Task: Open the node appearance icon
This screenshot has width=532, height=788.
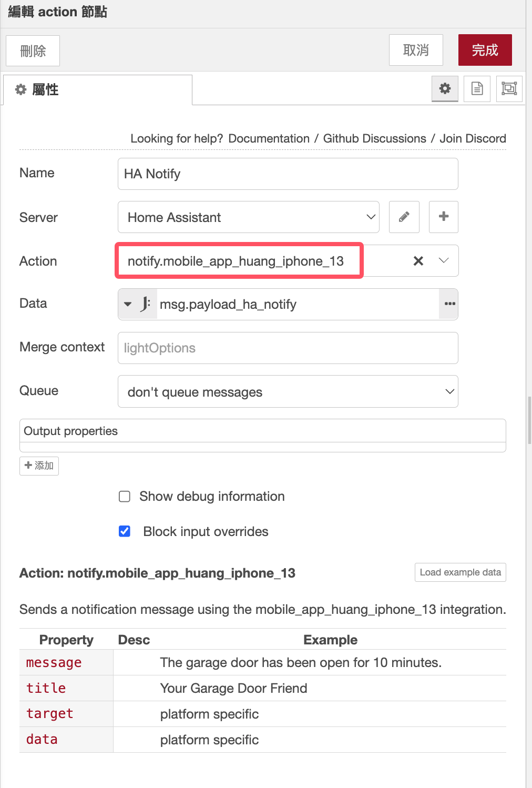Action: click(509, 88)
